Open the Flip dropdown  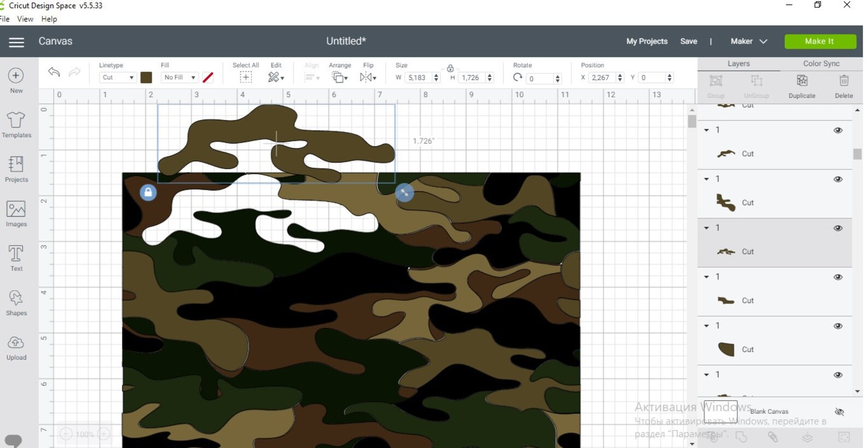click(x=368, y=78)
